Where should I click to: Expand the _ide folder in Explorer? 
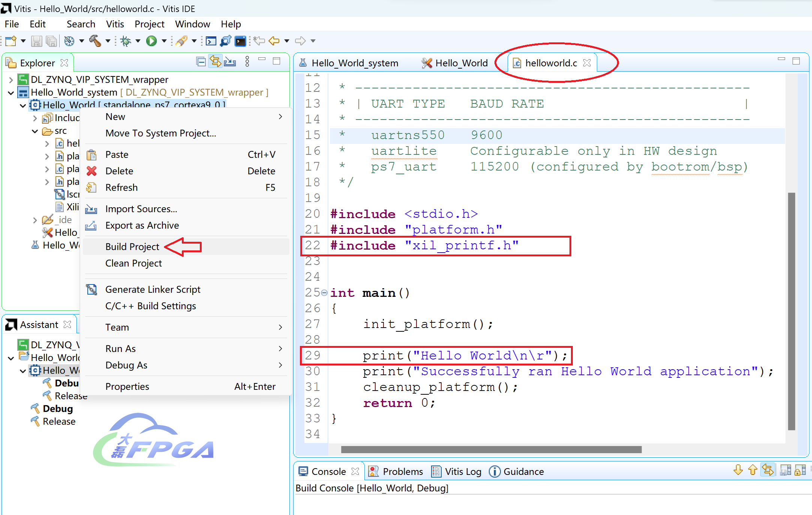coord(35,220)
